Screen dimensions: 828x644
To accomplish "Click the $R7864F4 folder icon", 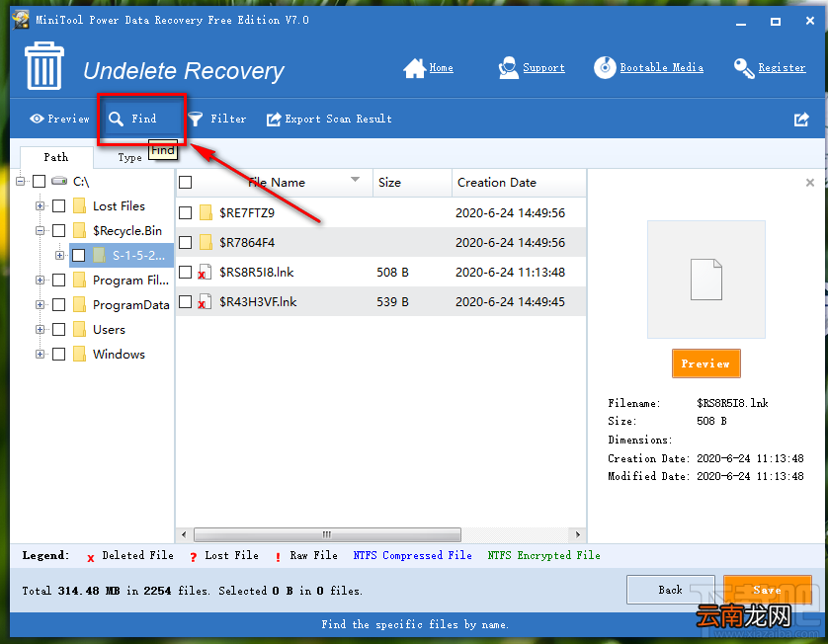I will pos(206,242).
